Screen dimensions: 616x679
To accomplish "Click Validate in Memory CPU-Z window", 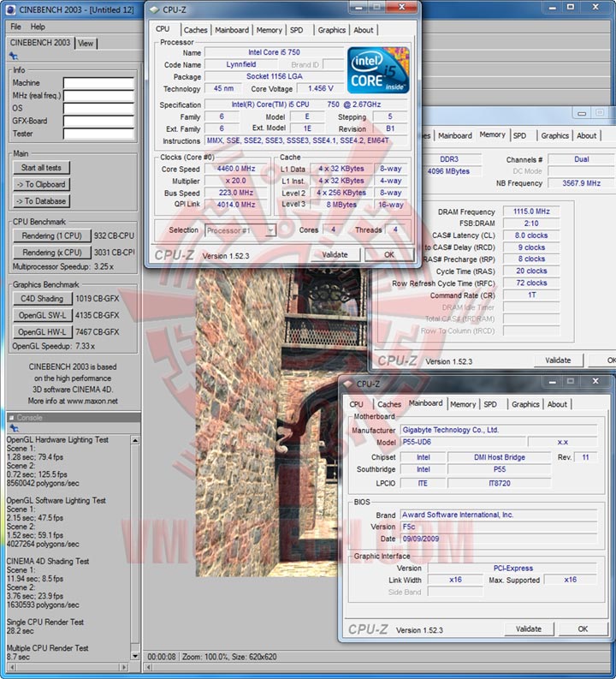I will [x=558, y=360].
